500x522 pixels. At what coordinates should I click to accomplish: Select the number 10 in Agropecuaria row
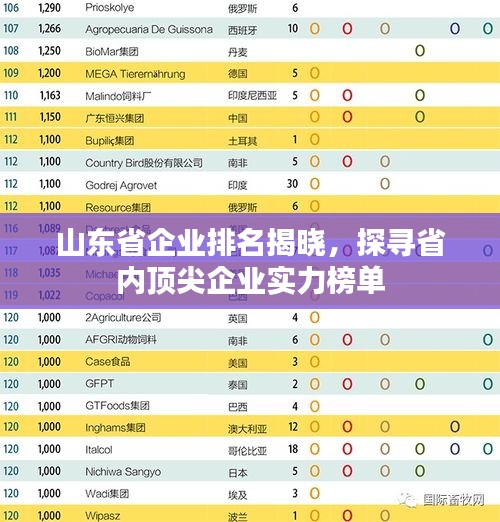[x=293, y=28]
